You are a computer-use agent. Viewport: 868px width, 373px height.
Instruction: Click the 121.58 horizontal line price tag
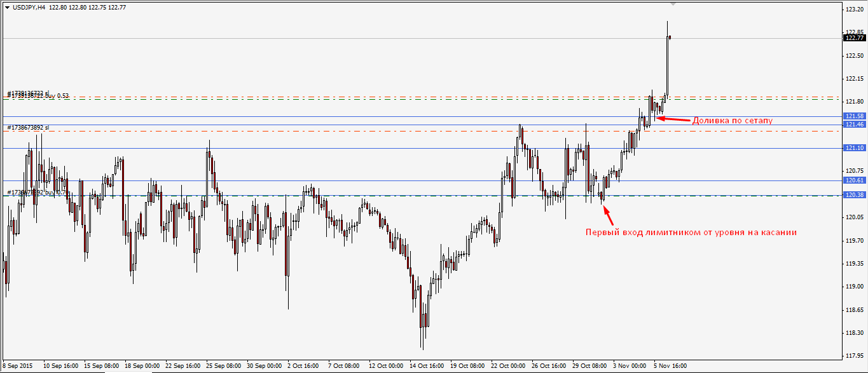click(854, 116)
